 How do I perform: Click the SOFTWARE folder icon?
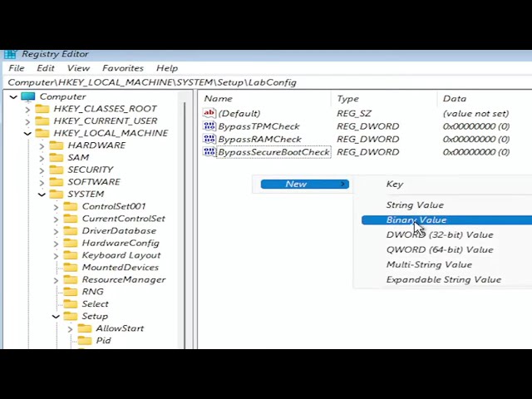(57, 182)
